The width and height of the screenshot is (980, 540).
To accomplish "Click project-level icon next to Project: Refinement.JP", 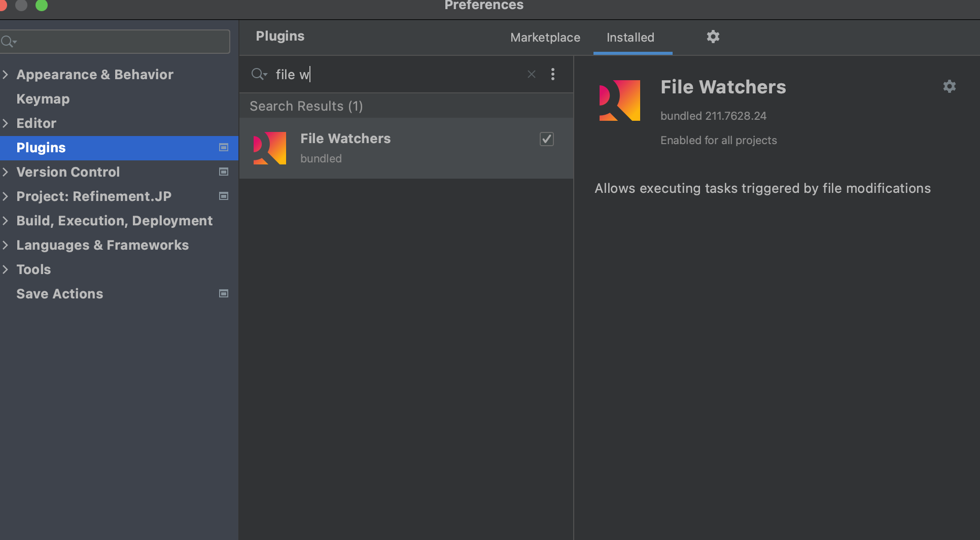I will pos(223,196).
